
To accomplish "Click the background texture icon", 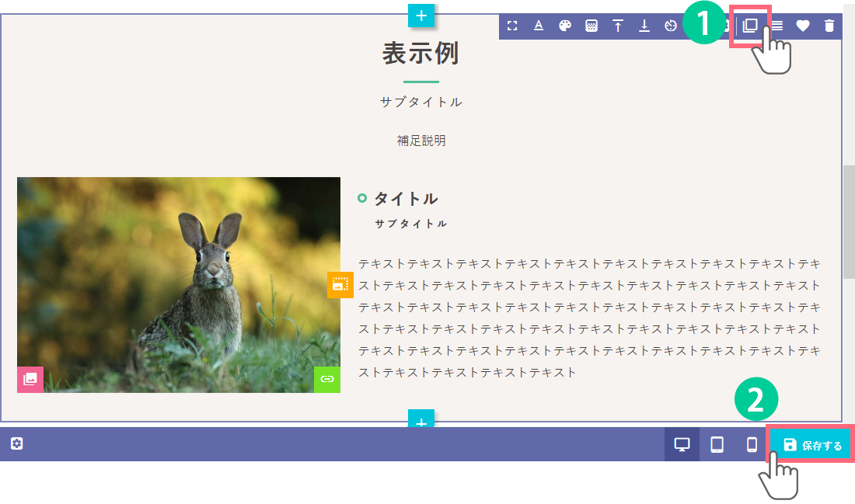I will [x=592, y=26].
